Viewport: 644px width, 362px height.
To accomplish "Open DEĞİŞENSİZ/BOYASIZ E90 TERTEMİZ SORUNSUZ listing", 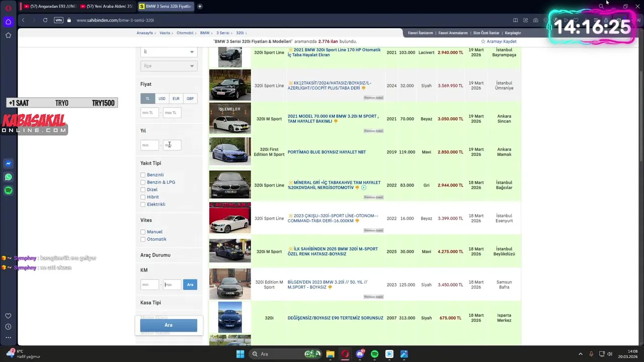I will click(335, 318).
